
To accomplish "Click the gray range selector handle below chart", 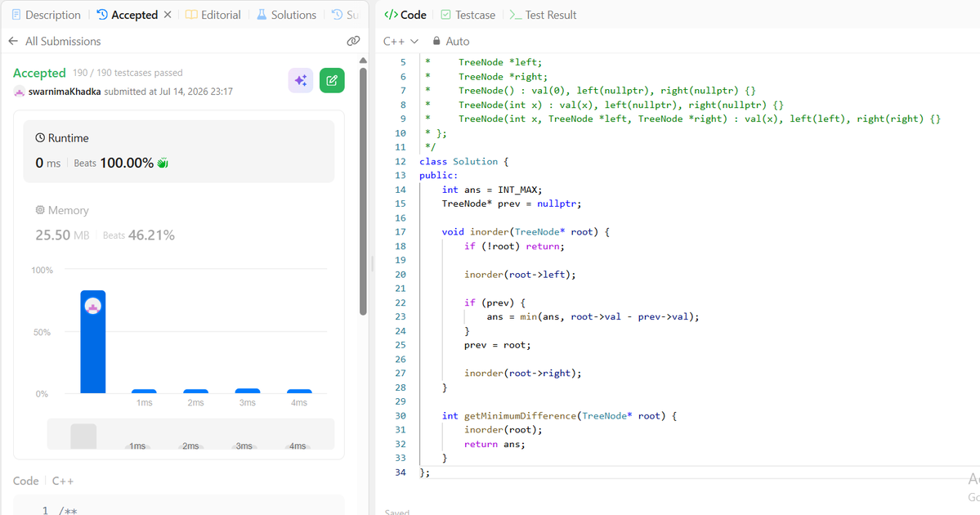I will tap(83, 437).
